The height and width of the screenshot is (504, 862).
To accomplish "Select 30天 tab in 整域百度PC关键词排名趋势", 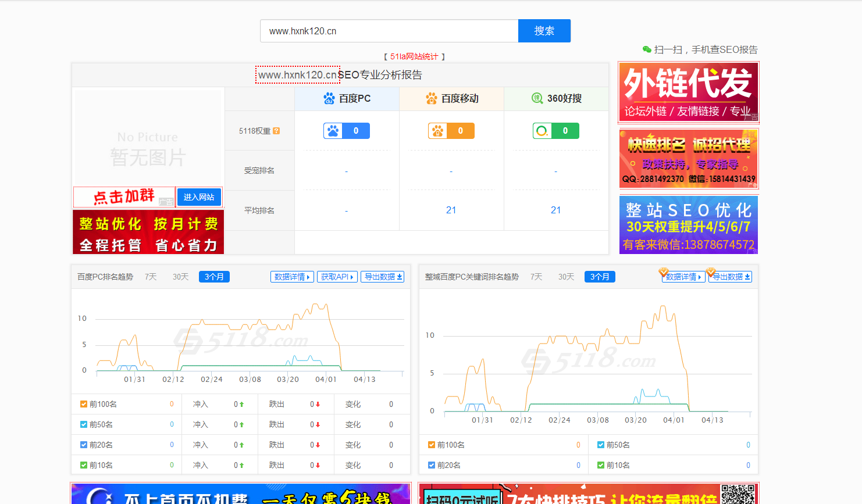I will (x=566, y=277).
